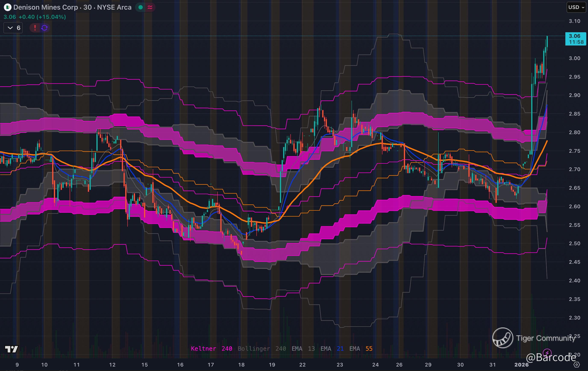The width and height of the screenshot is (588, 371).
Task: Click the Denison Mines Corp symbol logo
Action: [x=7, y=7]
